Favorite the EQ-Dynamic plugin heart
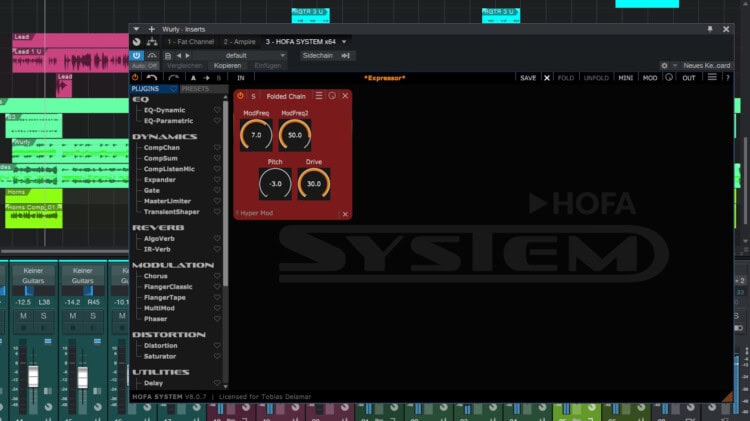 217,110
